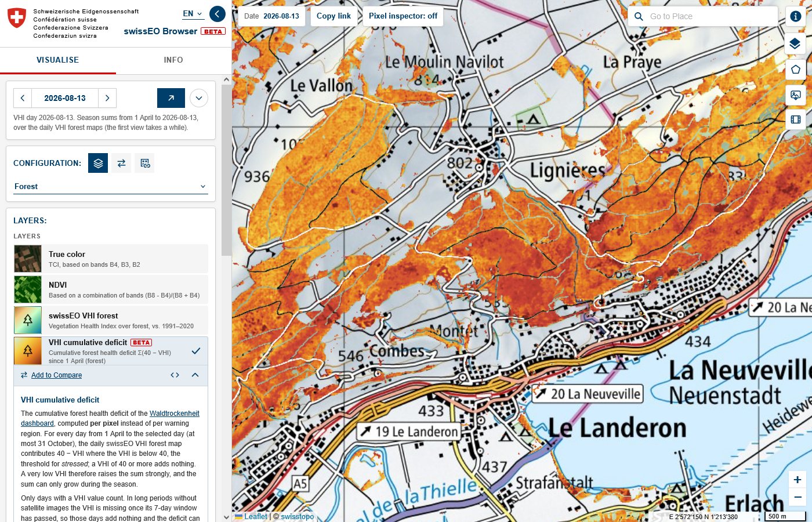Click the Copy link button

click(333, 16)
